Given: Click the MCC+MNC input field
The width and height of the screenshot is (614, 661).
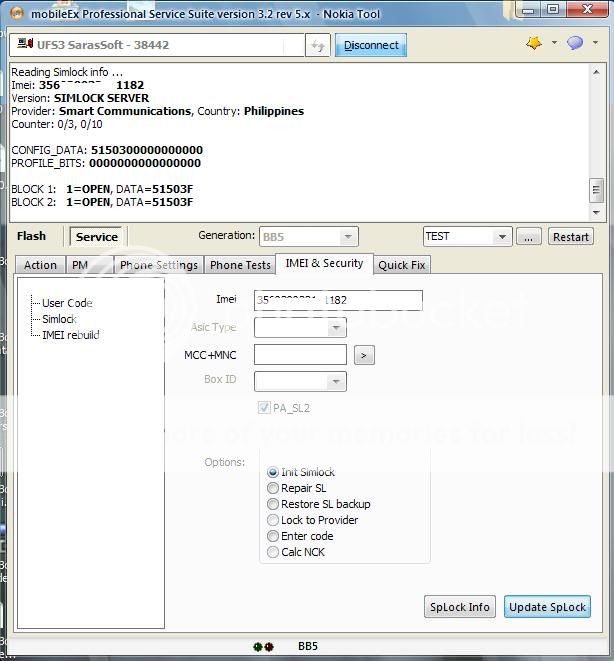Looking at the screenshot, I should tap(300, 355).
